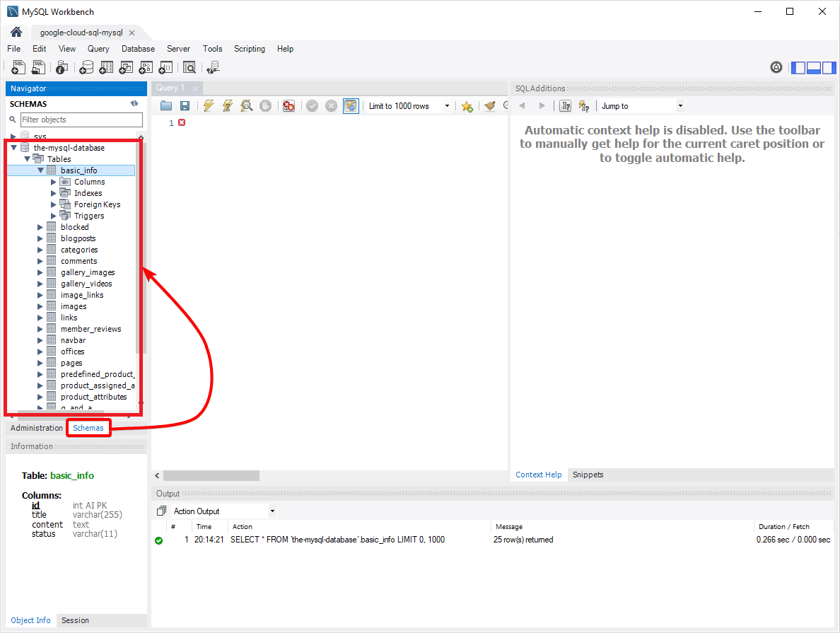
Task: Expand the blogposts table
Action: [x=40, y=238]
